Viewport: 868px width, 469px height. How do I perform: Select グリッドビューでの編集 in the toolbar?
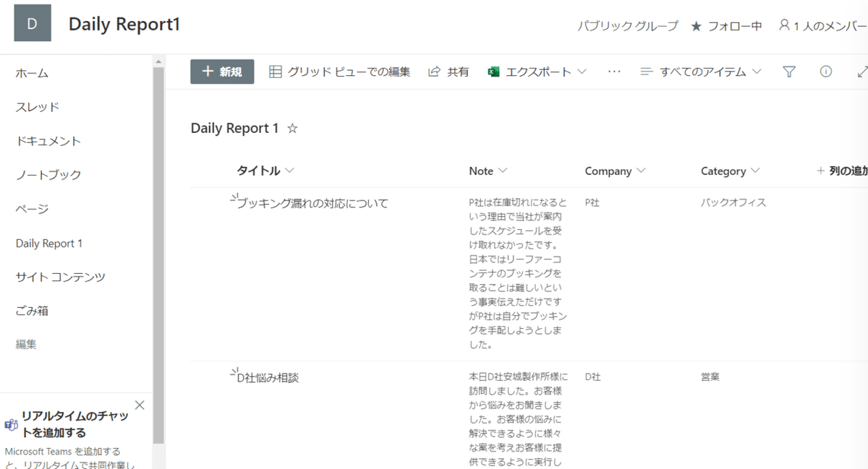point(340,72)
